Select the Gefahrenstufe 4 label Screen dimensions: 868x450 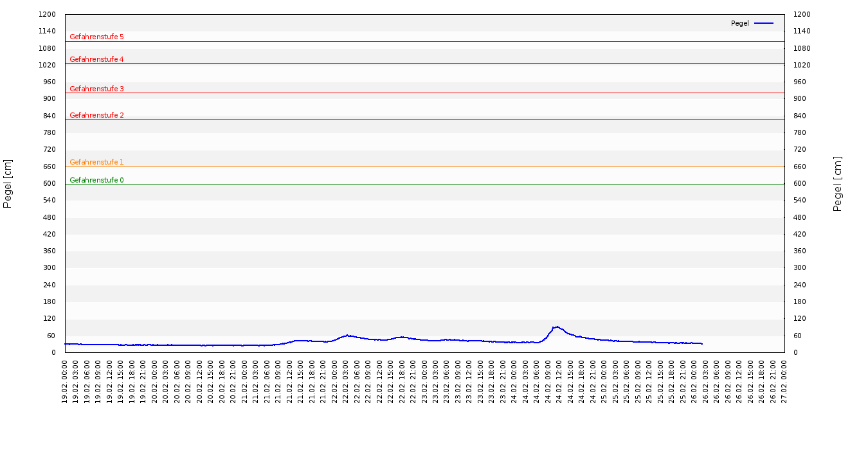(96, 59)
